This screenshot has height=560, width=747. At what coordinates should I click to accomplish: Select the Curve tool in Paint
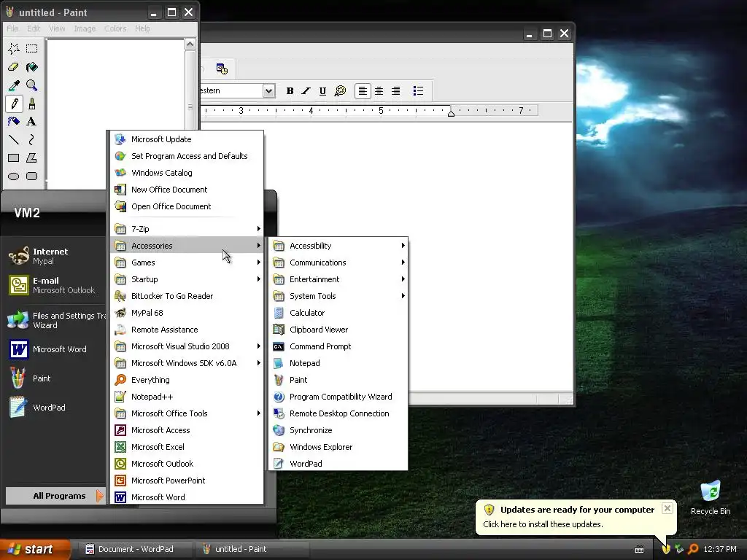click(32, 139)
